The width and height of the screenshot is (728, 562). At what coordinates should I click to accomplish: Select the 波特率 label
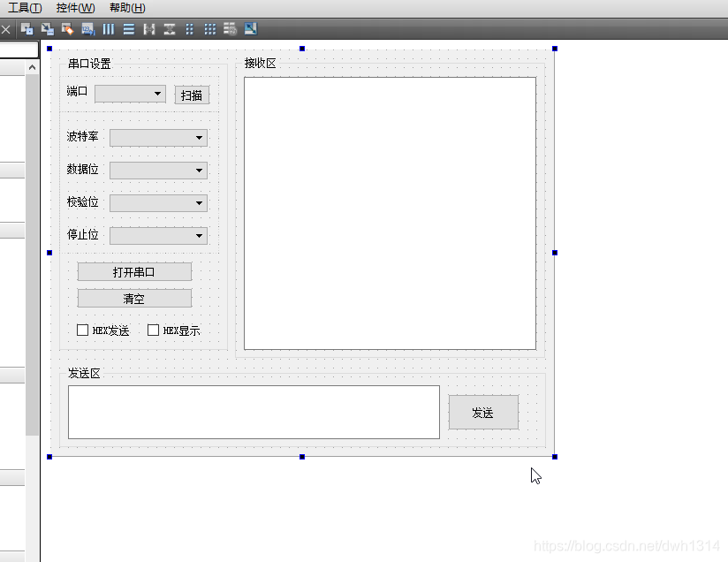coord(82,136)
